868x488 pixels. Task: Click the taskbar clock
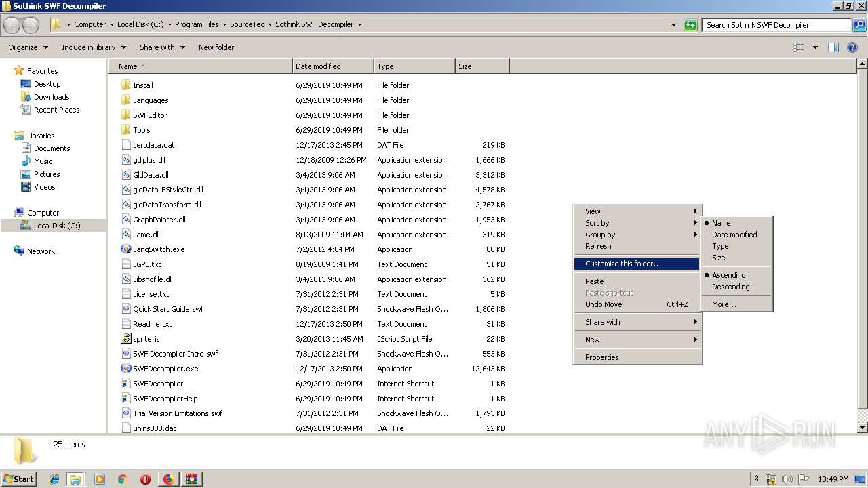click(x=833, y=479)
